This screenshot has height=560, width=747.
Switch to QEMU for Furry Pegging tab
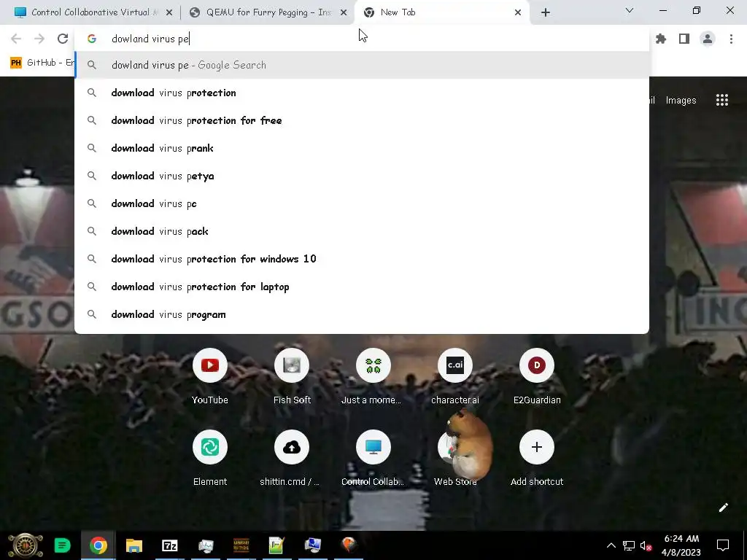267,12
